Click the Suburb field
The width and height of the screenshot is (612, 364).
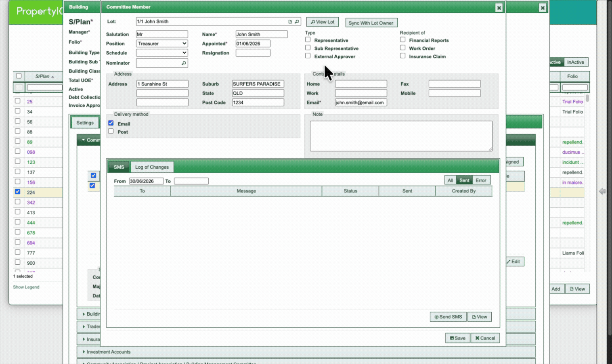(x=258, y=84)
